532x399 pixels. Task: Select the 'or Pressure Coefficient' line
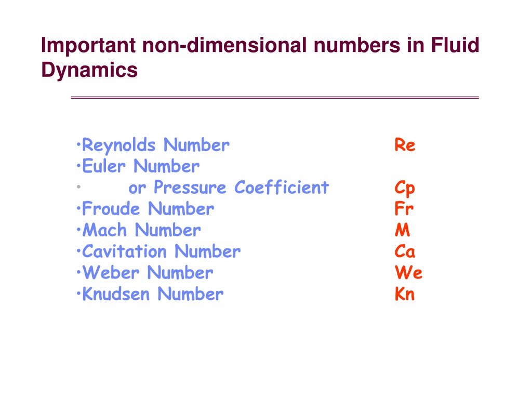229,188
